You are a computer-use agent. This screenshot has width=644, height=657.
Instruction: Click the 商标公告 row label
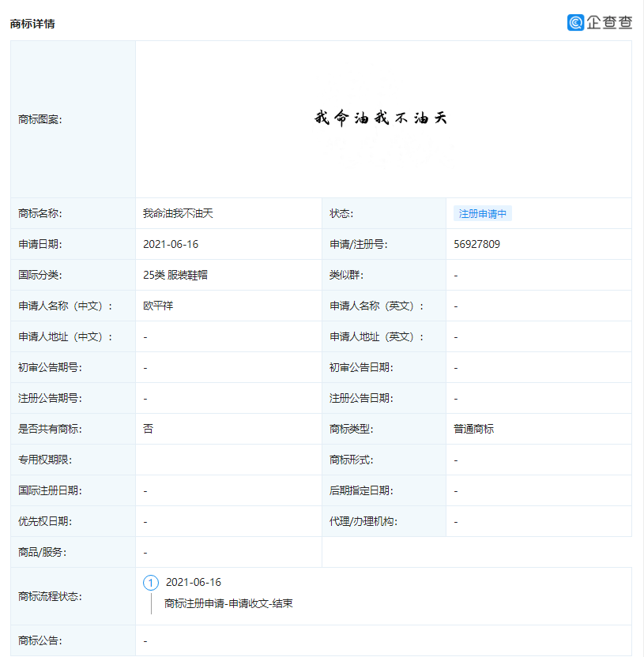coord(40,640)
